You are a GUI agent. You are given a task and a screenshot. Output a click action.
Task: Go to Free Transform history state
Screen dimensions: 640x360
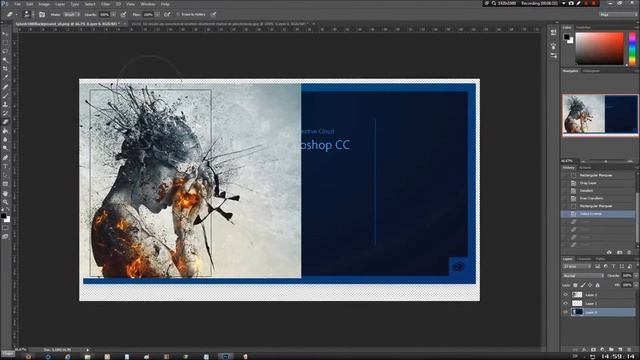pyautogui.click(x=591, y=198)
